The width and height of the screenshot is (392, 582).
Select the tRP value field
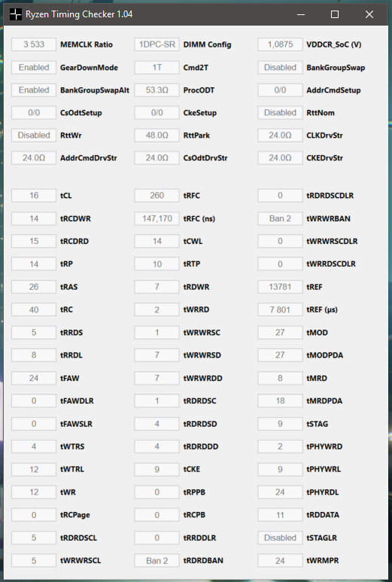34,264
